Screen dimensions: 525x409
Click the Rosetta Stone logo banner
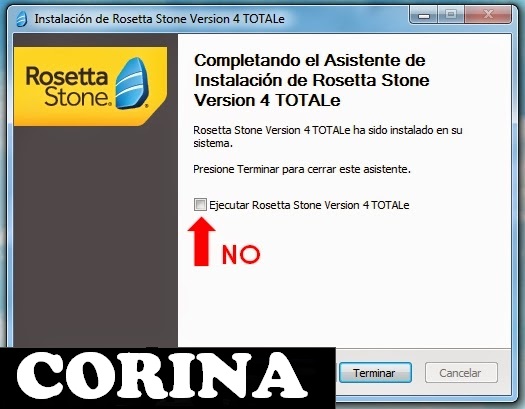(x=90, y=86)
